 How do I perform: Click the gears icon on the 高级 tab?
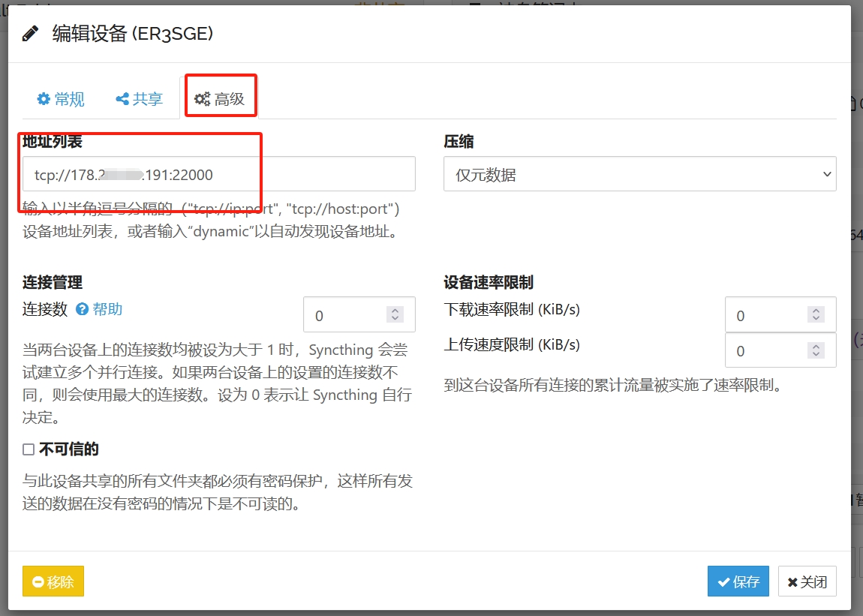(x=201, y=98)
